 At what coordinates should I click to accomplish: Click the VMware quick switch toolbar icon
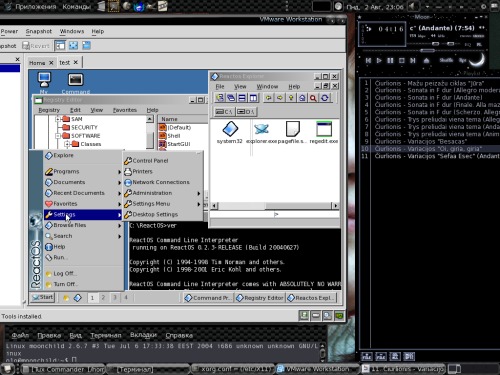pyautogui.click(x=86, y=45)
